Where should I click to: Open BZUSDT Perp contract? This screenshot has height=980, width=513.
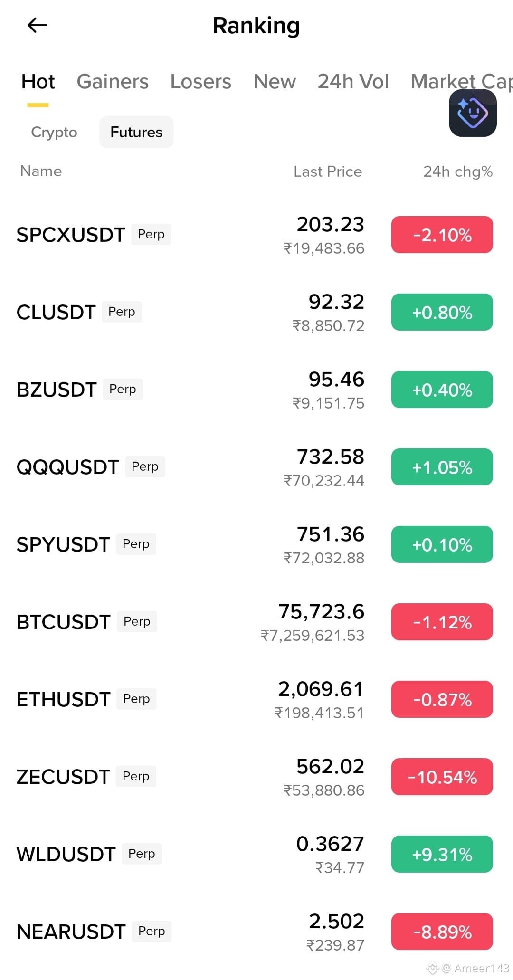pyautogui.click(x=256, y=390)
